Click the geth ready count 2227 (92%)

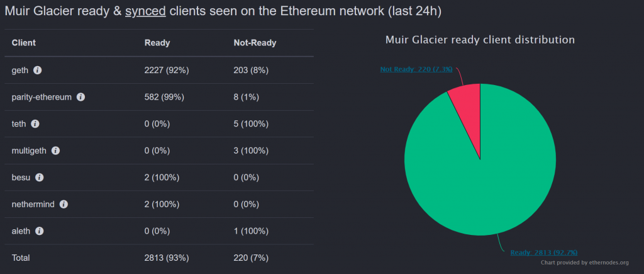pos(167,71)
